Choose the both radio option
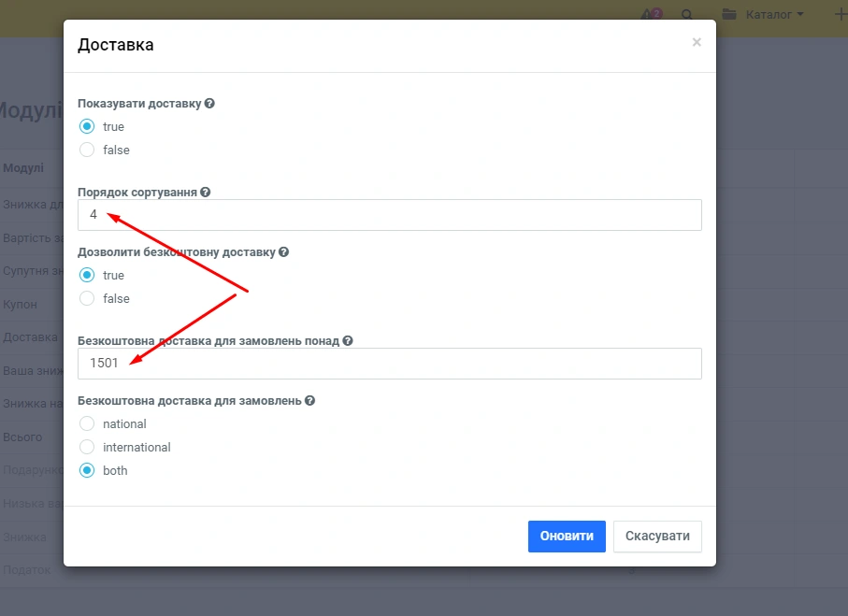848x616 pixels. click(87, 470)
